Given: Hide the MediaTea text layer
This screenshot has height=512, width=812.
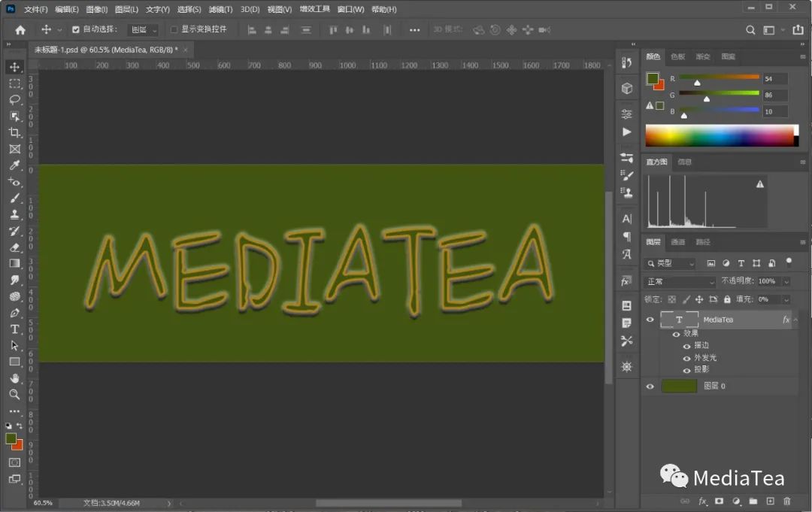Looking at the screenshot, I should 650,320.
